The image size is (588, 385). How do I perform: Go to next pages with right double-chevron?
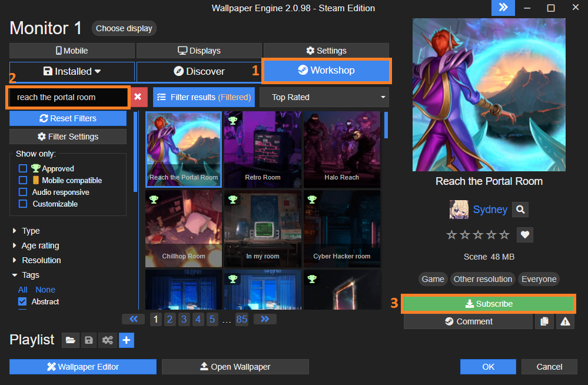point(265,319)
